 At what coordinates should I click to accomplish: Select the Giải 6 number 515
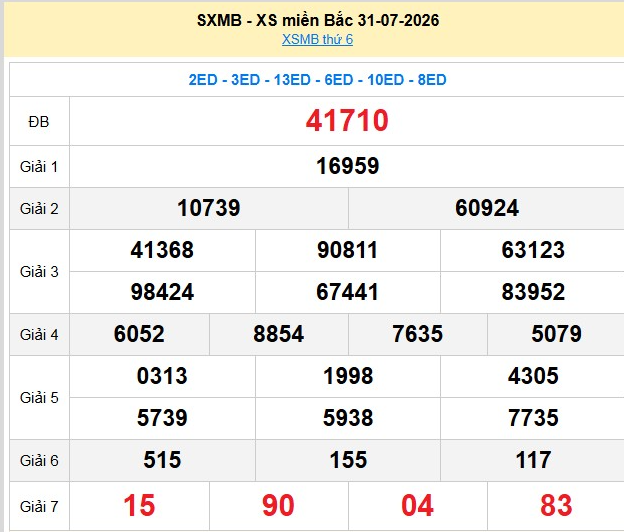[x=162, y=460]
